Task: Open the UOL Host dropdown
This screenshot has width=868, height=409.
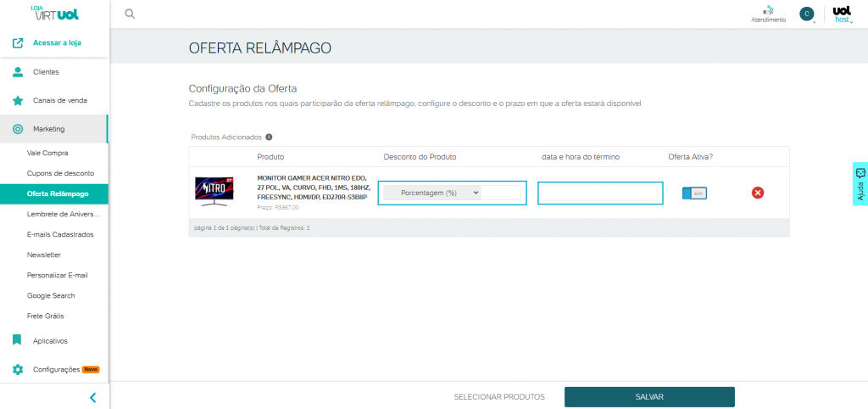Action: (842, 14)
